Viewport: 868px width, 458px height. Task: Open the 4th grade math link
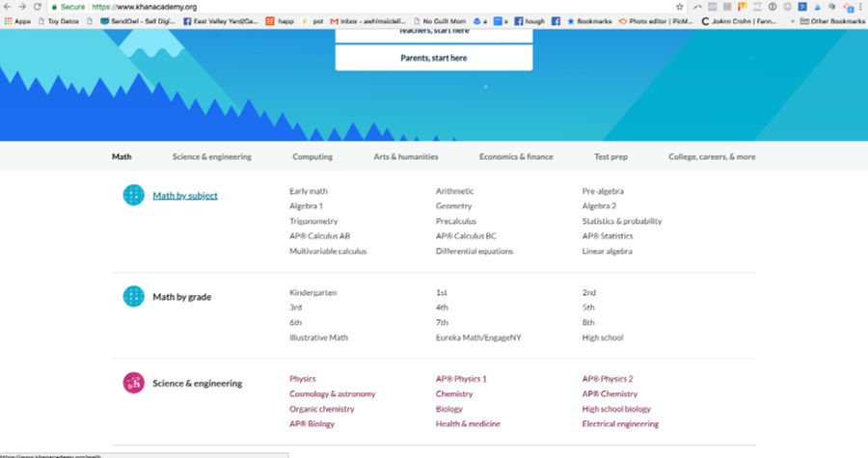[x=442, y=307]
